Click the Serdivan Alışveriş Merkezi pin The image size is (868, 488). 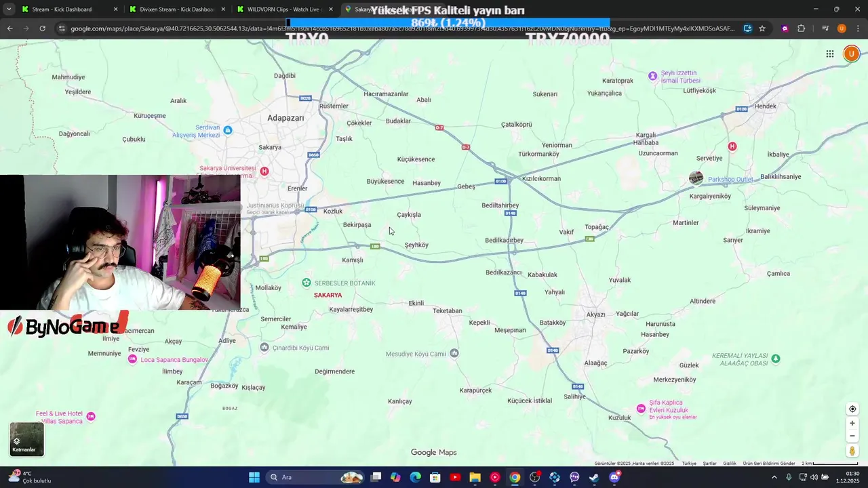coord(228,130)
